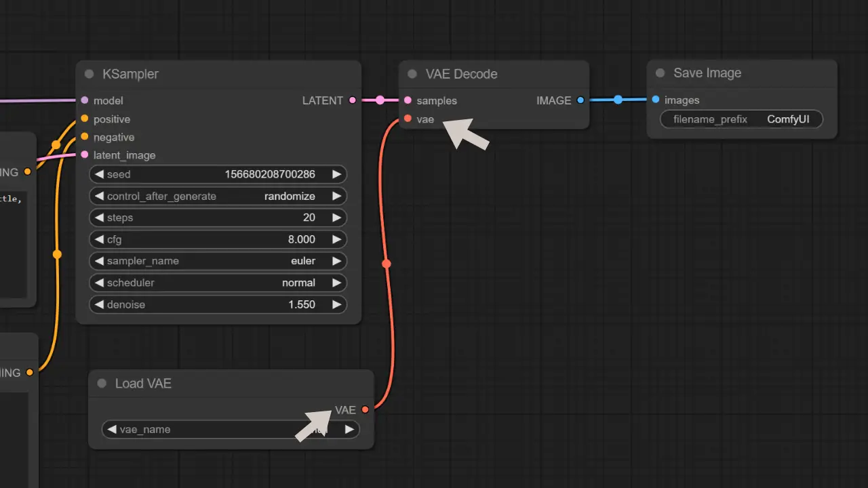Viewport: 868px width, 488px height.
Task: Collapse the Load VAE node via its dot
Action: point(102,384)
